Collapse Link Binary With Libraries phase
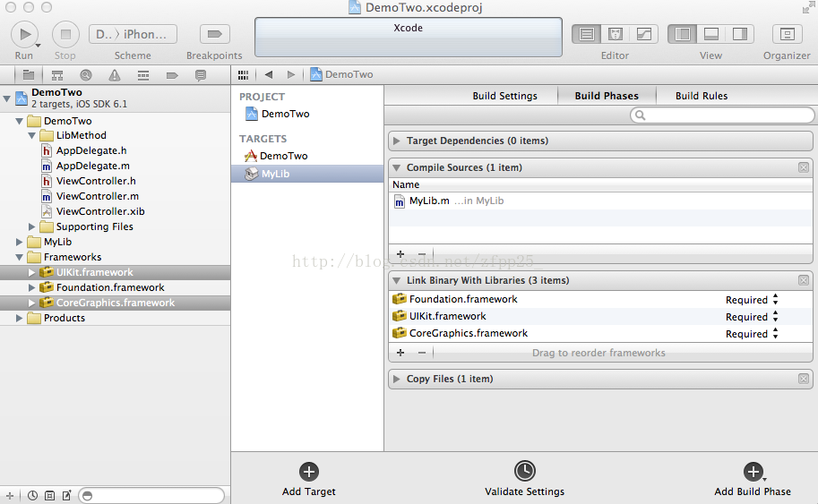This screenshot has width=818, height=504. click(397, 280)
